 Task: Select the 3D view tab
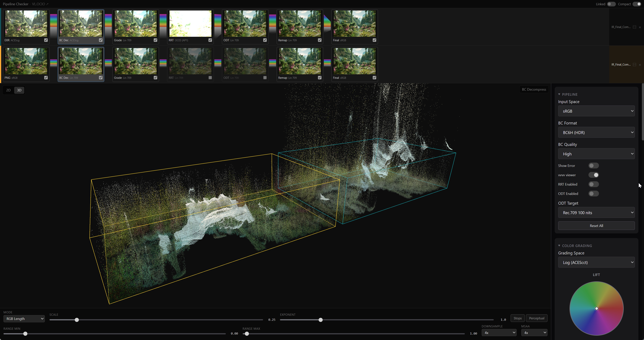(x=19, y=90)
